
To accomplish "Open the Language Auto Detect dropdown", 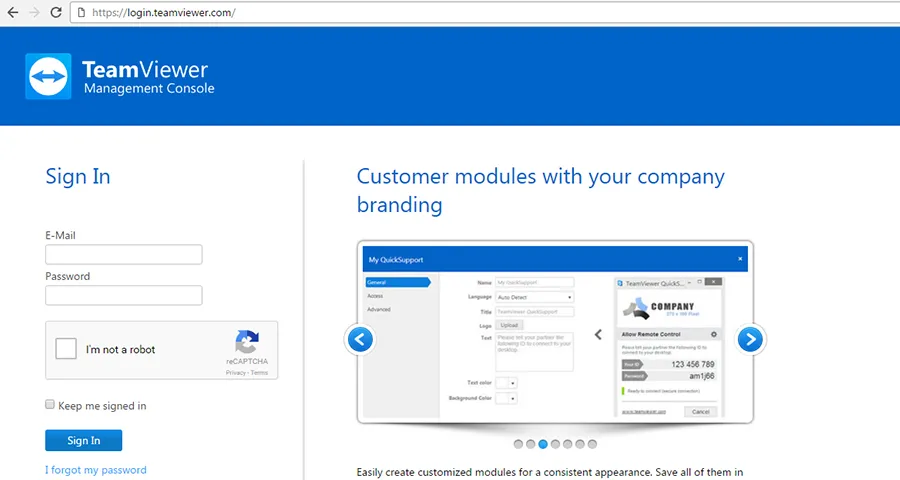I will (534, 297).
